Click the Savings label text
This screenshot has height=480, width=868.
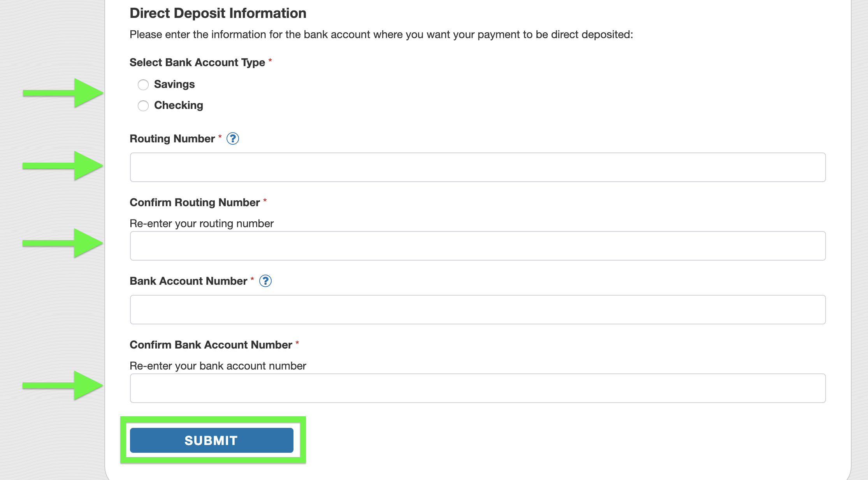tap(174, 84)
